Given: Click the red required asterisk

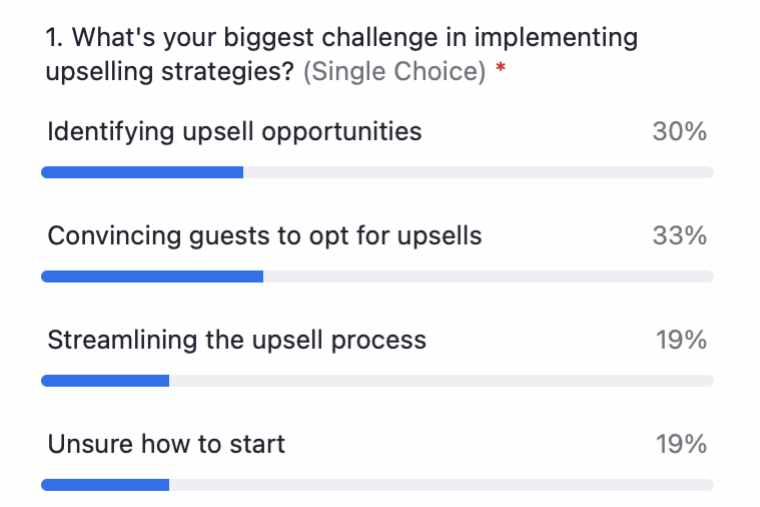Looking at the screenshot, I should (x=501, y=67).
